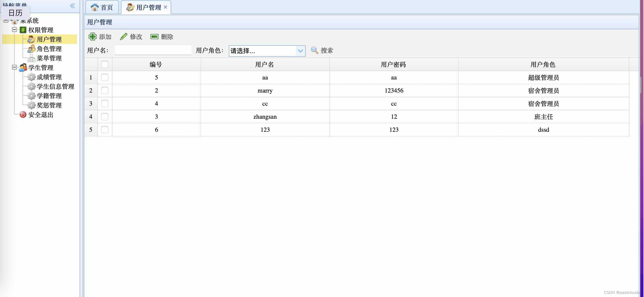Click the house icon on 首页 tab

(95, 7)
